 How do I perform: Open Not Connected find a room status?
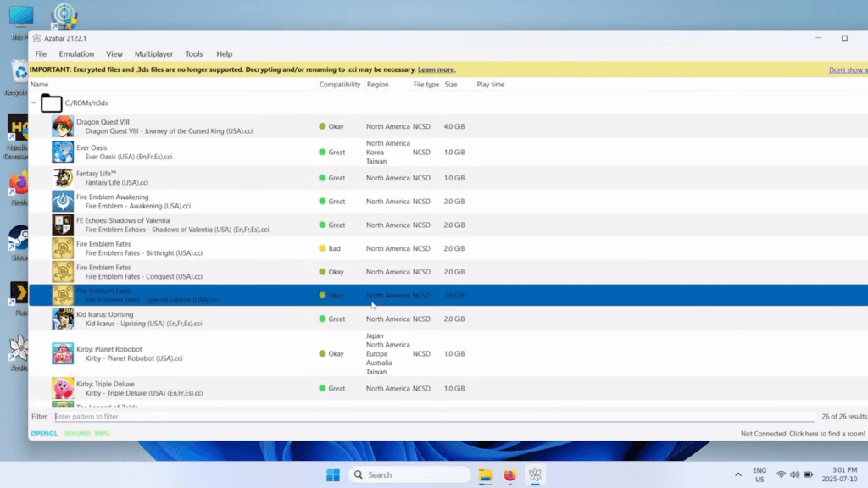[x=803, y=434]
